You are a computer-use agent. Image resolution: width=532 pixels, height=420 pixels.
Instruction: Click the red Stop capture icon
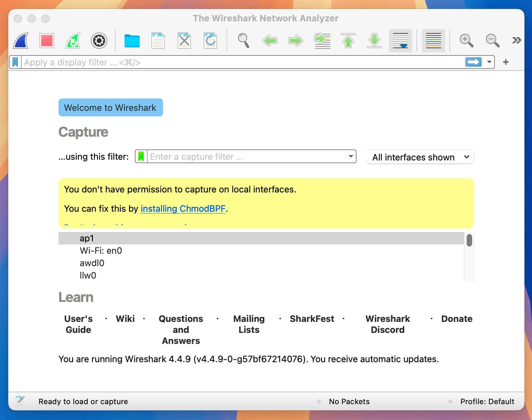coord(46,40)
